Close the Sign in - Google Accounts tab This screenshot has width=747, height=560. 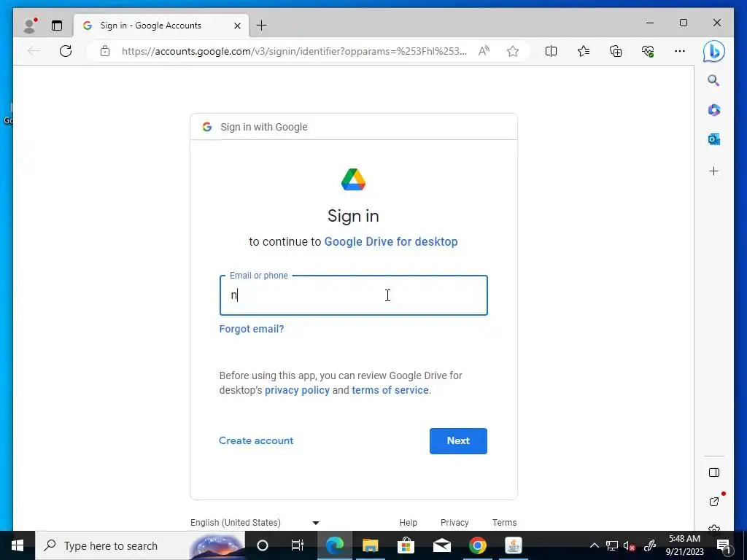pyautogui.click(x=237, y=26)
